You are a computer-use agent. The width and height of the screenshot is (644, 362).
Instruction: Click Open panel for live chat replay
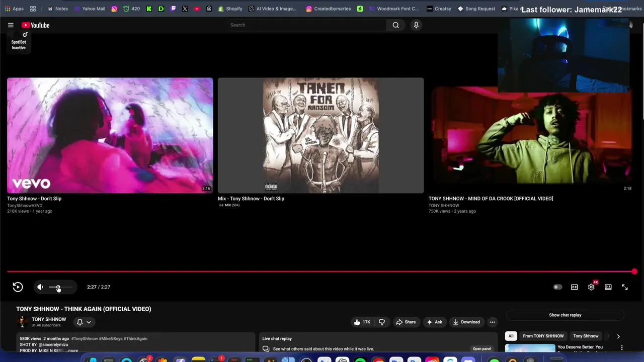click(482, 349)
